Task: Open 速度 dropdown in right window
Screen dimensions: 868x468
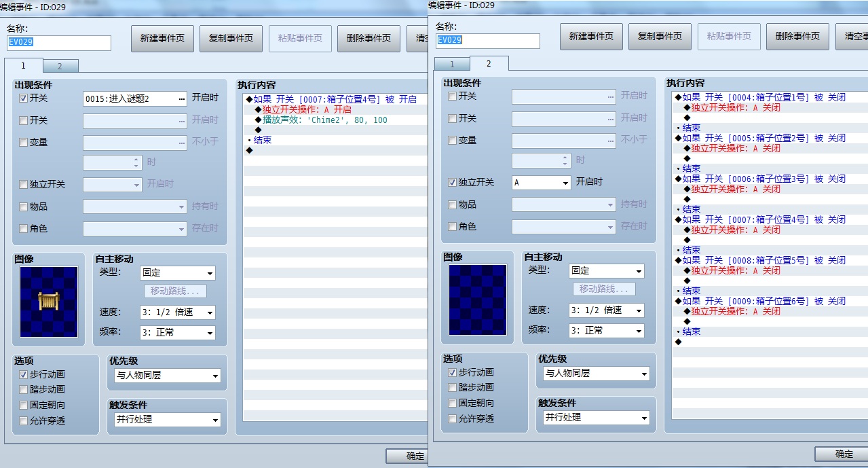Action: point(607,310)
